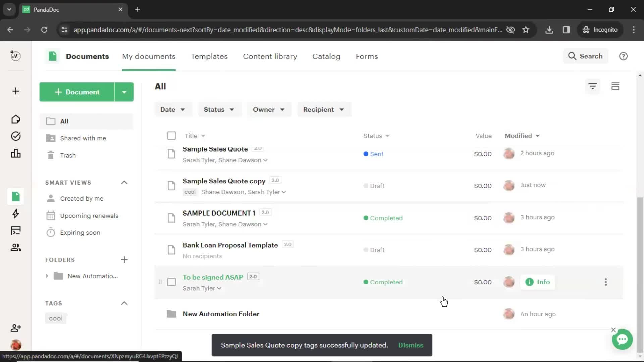Dismiss the tags updated notification
The width and height of the screenshot is (644, 362).
pyautogui.click(x=411, y=345)
